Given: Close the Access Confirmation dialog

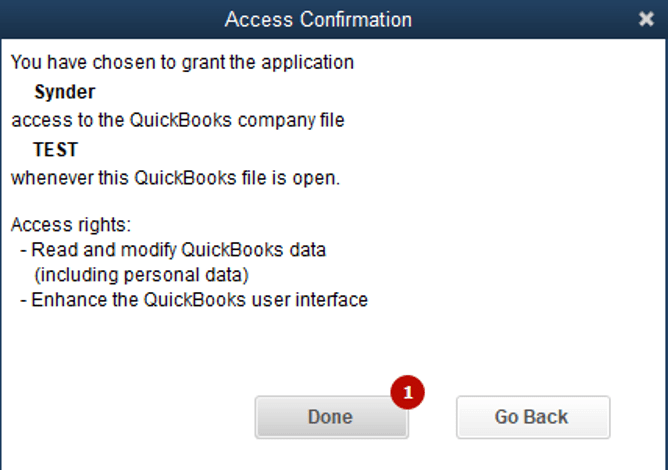Looking at the screenshot, I should 646,19.
